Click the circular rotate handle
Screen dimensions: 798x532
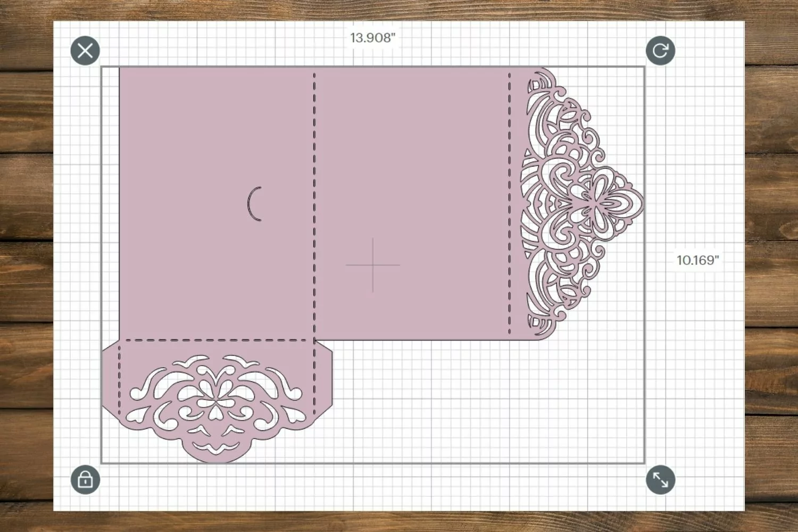point(660,51)
